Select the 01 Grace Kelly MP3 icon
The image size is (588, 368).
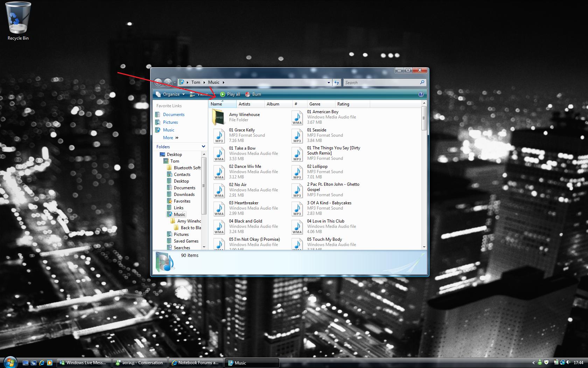[x=219, y=135]
